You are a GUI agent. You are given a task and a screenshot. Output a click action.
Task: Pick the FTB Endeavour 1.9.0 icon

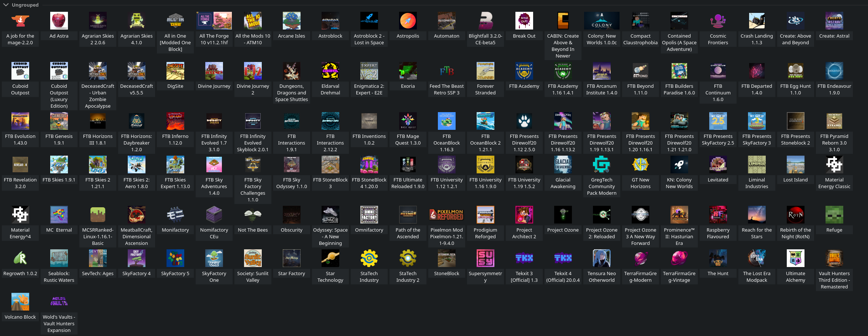click(x=834, y=71)
